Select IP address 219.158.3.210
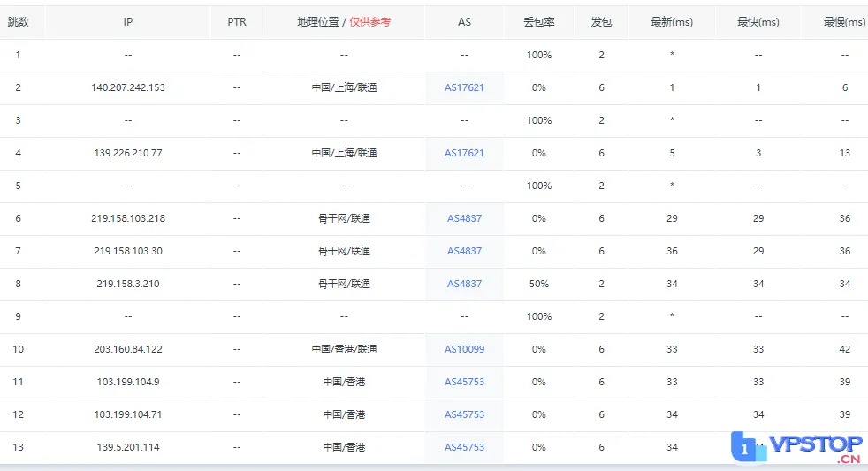 pyautogui.click(x=128, y=284)
